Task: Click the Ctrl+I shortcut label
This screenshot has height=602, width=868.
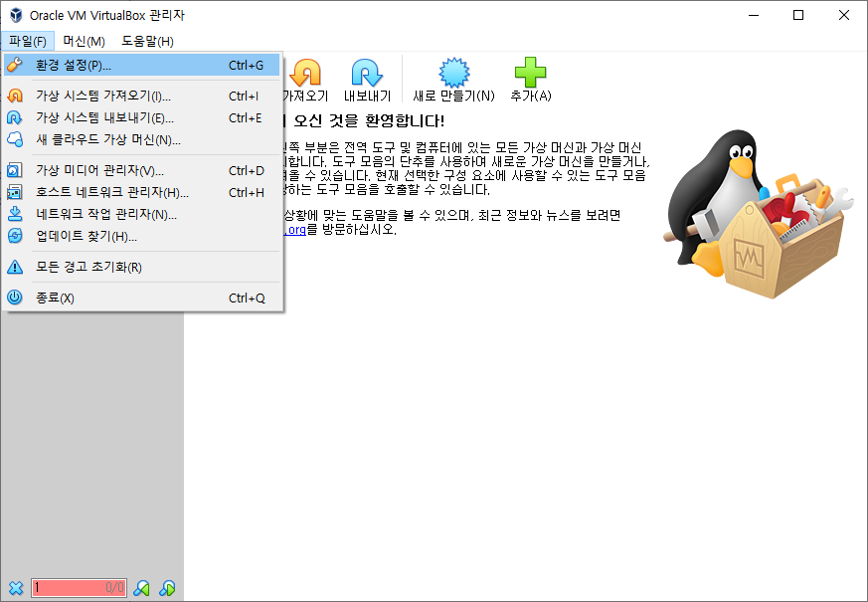Action: pos(244,96)
